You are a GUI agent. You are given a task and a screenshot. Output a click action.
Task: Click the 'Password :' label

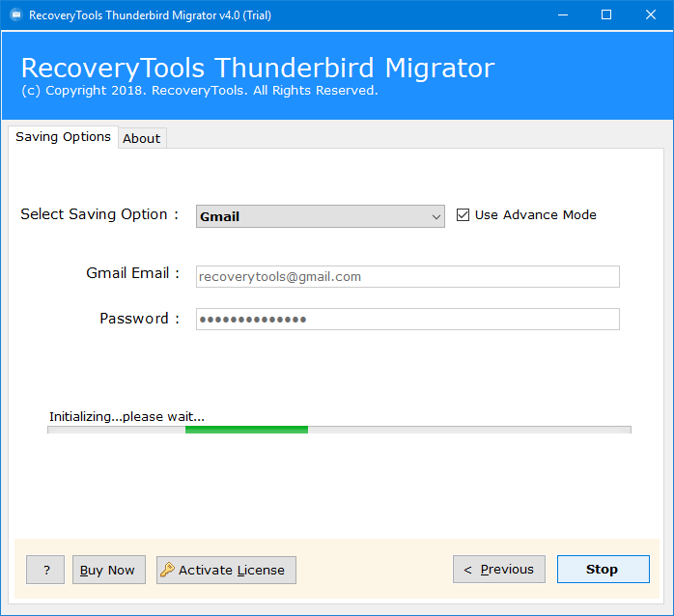[x=139, y=319]
